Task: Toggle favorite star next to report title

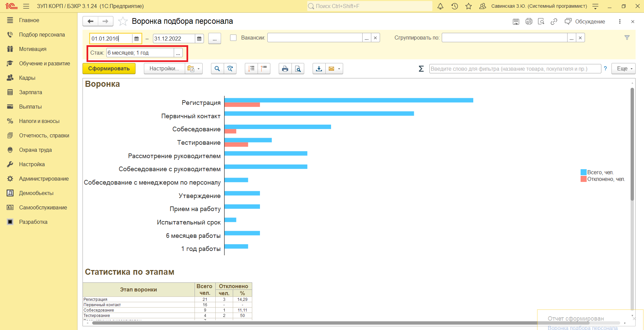Action: tap(123, 21)
